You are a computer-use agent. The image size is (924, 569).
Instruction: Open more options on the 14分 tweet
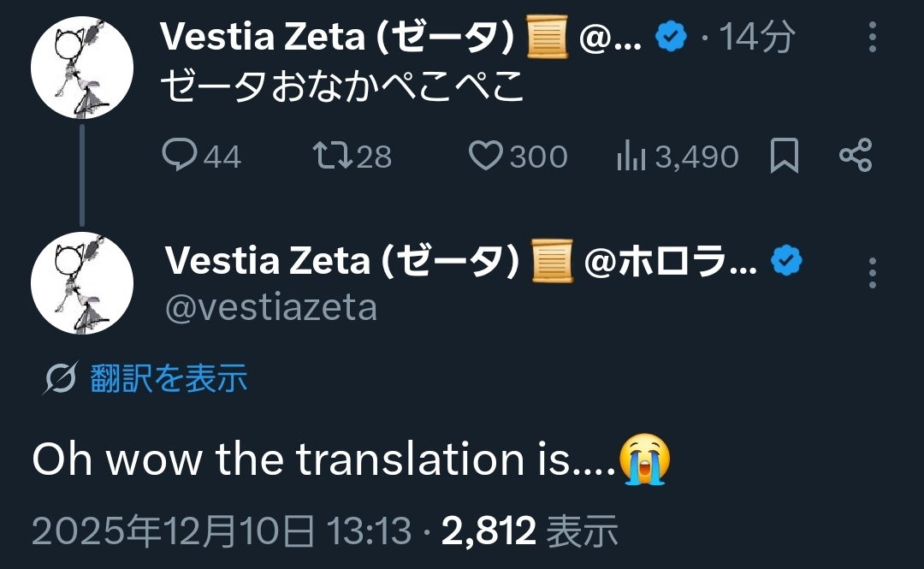click(872, 37)
